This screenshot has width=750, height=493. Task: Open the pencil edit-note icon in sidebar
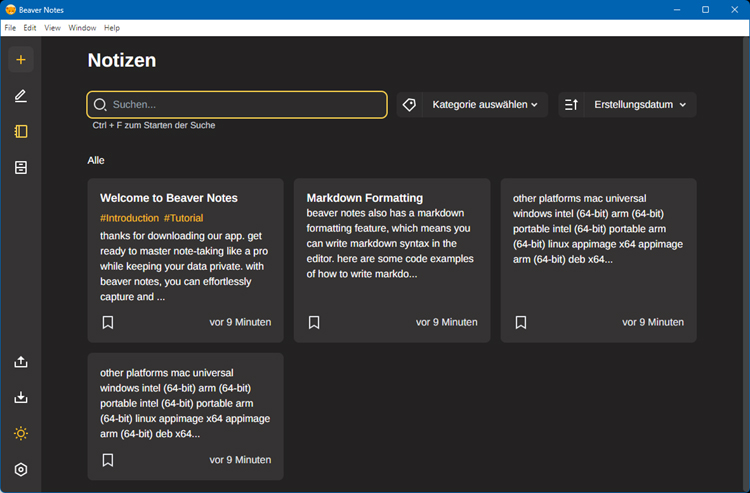pos(21,96)
